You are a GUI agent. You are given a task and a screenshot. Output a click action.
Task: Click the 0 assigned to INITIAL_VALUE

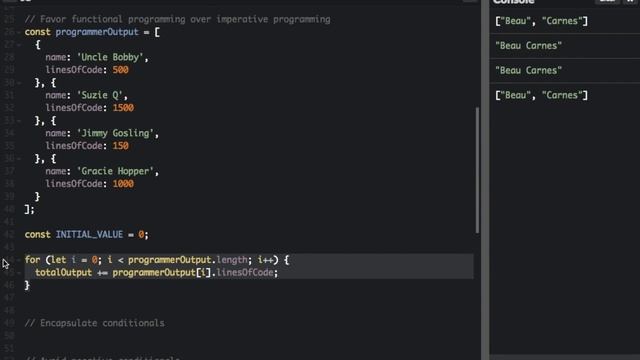click(141, 235)
